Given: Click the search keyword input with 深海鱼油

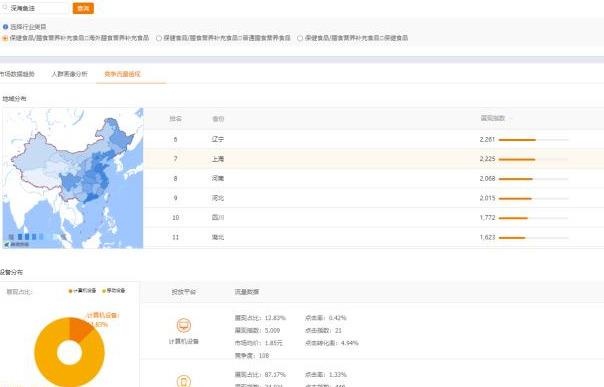Looking at the screenshot, I should pyautogui.click(x=35, y=8).
